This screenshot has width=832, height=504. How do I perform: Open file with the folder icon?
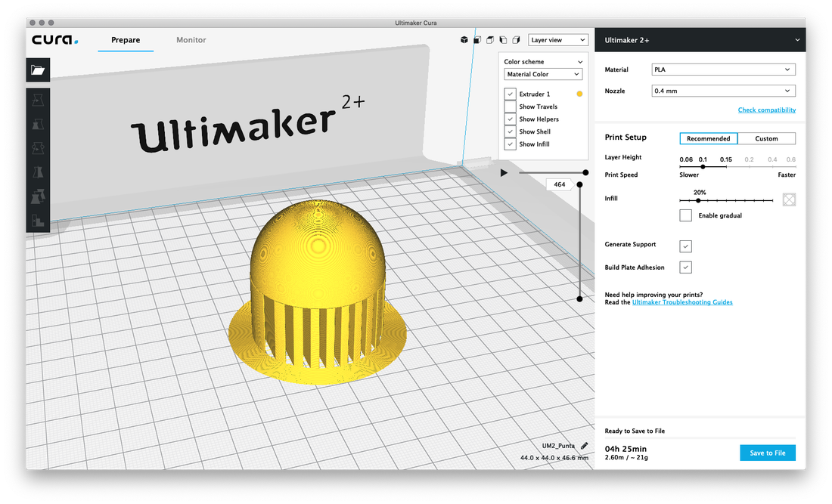click(x=38, y=70)
